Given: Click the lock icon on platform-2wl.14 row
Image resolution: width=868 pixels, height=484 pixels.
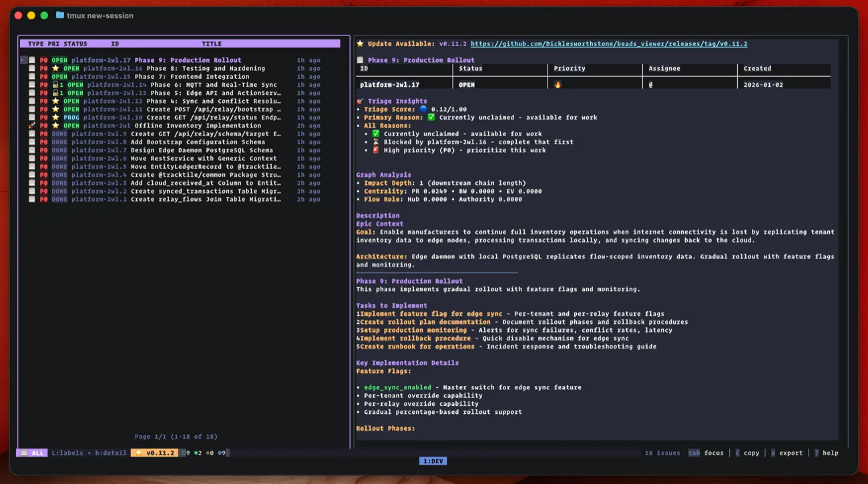Looking at the screenshot, I should pos(56,85).
